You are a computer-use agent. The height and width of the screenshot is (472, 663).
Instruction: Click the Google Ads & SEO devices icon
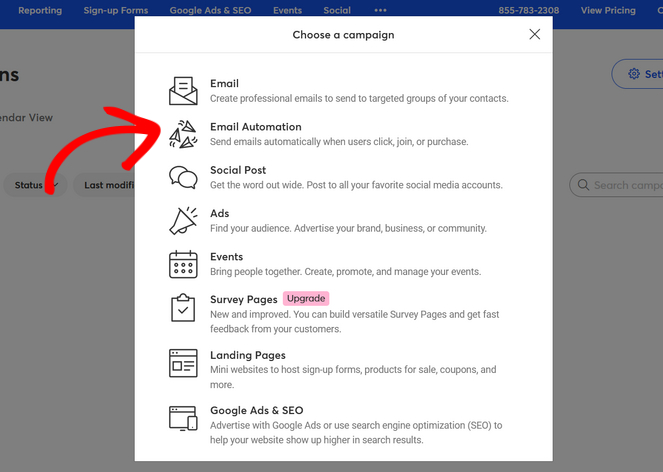(x=183, y=418)
